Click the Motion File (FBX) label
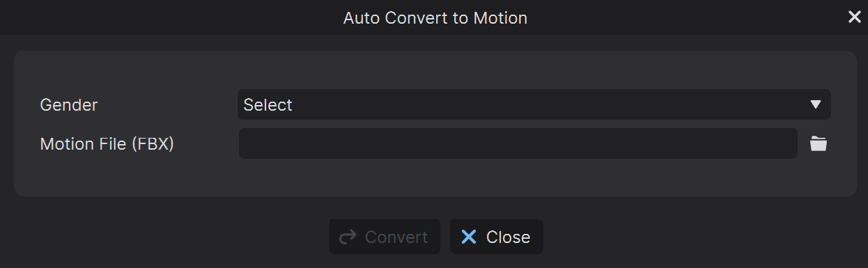Viewport: 868px width, 268px height. click(x=107, y=144)
